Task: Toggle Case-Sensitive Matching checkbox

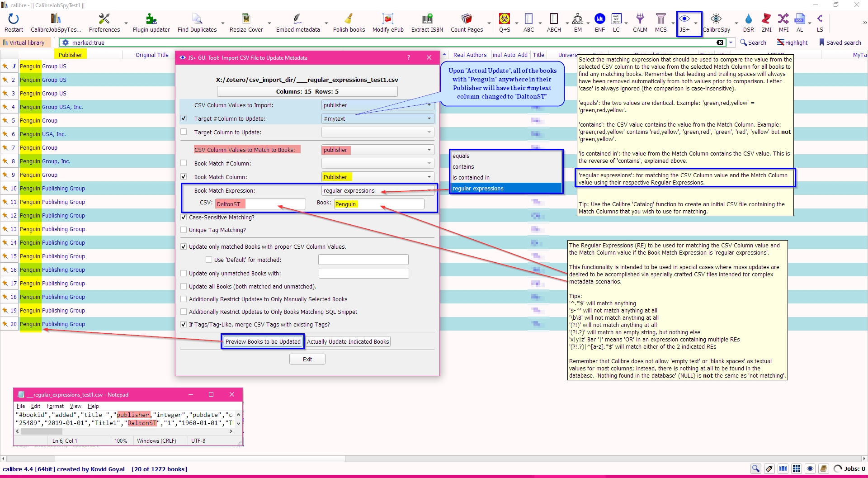Action: 184,217
